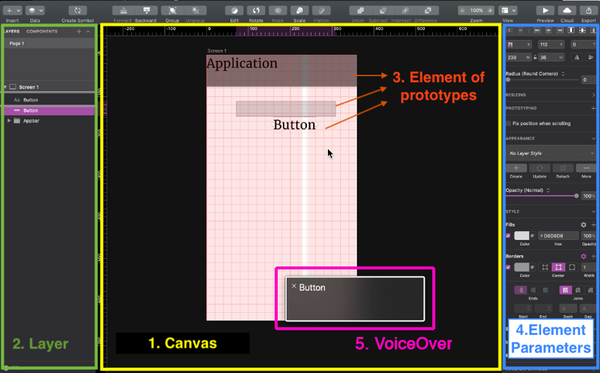Click the Scale tool icon
The height and width of the screenshot is (373, 600).
[300, 10]
